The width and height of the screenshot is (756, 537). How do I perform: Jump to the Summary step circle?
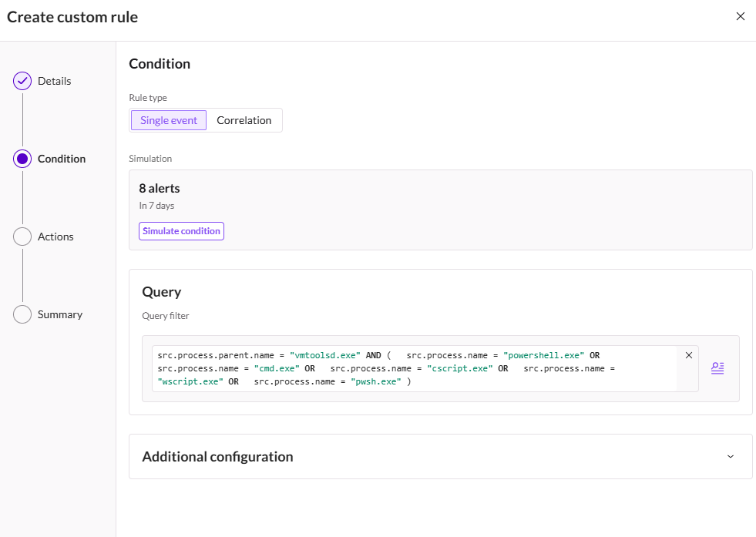point(22,314)
